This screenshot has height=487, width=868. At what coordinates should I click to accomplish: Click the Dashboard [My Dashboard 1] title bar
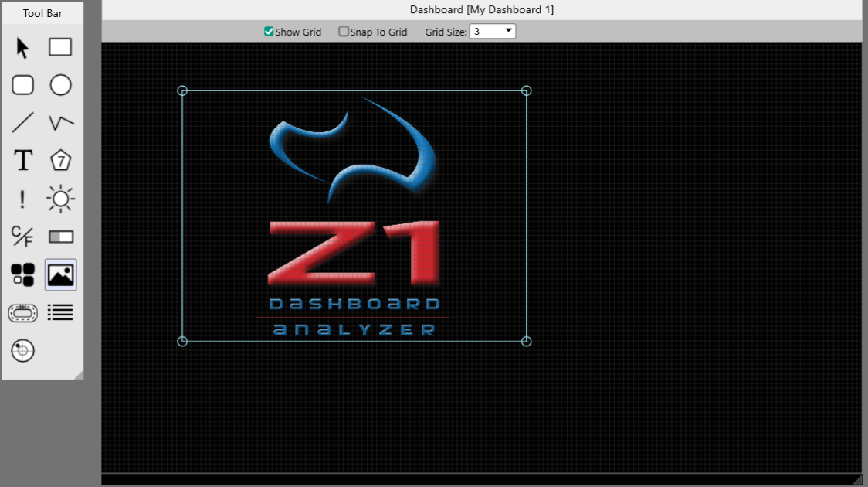(482, 9)
